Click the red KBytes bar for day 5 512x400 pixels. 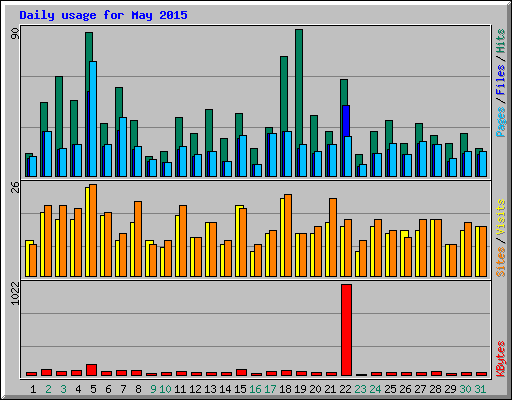coord(91,370)
